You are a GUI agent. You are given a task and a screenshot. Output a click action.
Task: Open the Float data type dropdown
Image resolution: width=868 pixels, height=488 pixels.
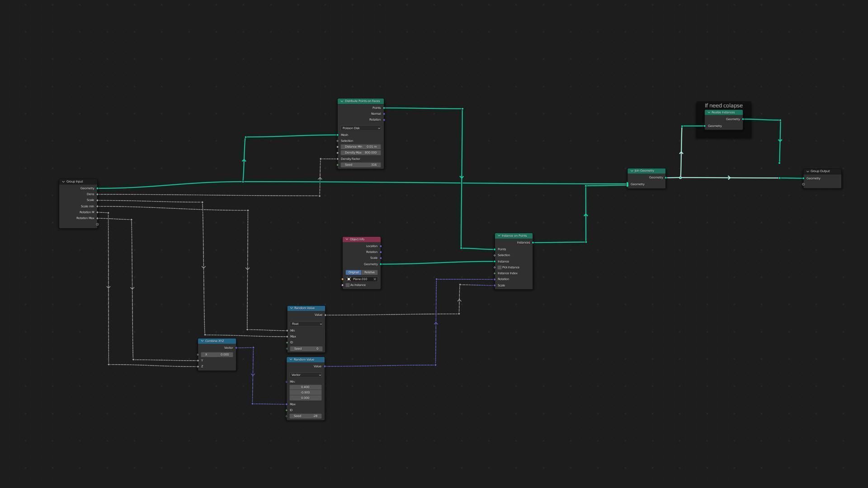[307, 324]
